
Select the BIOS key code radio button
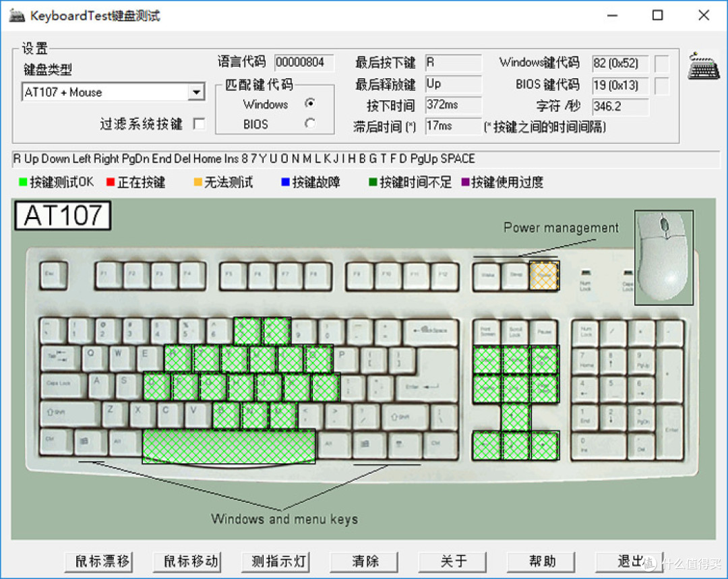(x=309, y=123)
